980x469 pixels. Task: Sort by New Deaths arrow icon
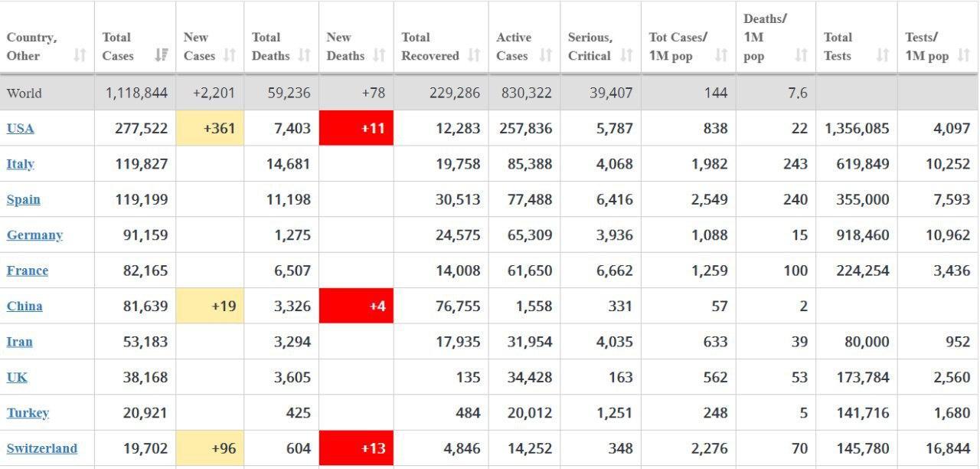point(379,56)
